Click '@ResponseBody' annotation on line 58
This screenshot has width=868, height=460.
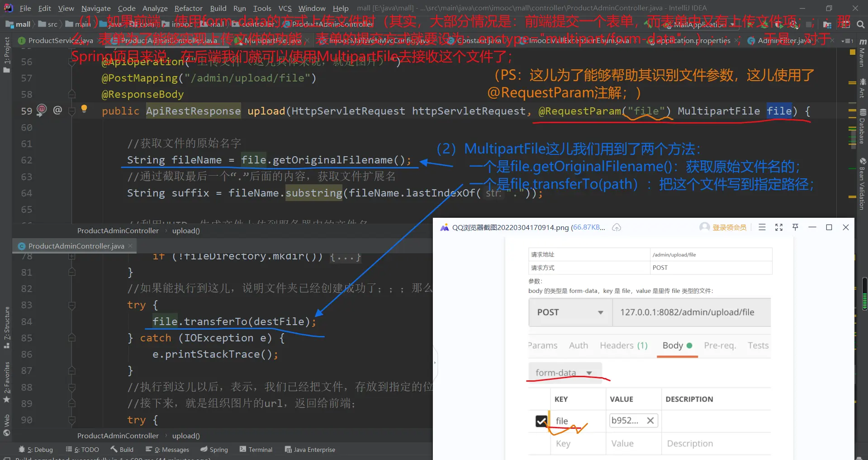tap(143, 95)
